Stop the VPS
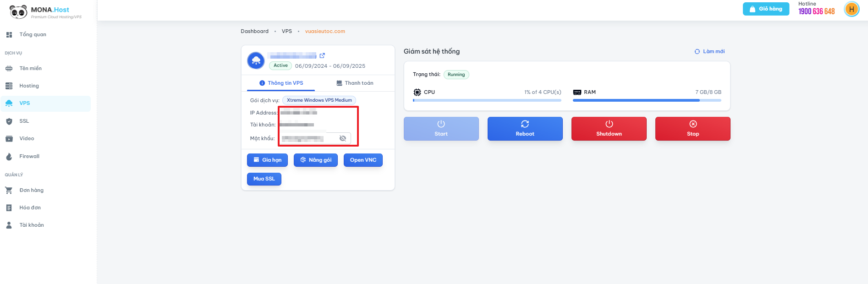 (693, 129)
